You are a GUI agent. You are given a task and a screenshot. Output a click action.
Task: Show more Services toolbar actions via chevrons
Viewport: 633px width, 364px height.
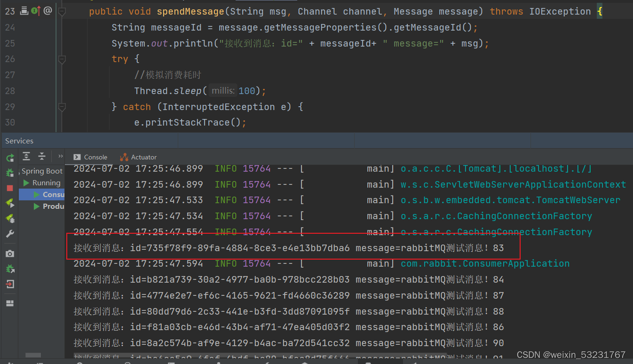pyautogui.click(x=60, y=156)
